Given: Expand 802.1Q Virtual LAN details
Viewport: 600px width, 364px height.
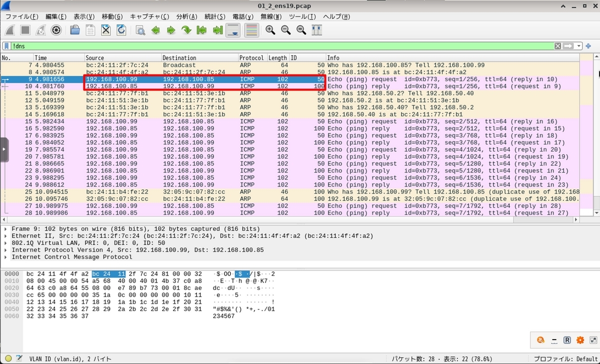Looking at the screenshot, I should pyautogui.click(x=5, y=243).
